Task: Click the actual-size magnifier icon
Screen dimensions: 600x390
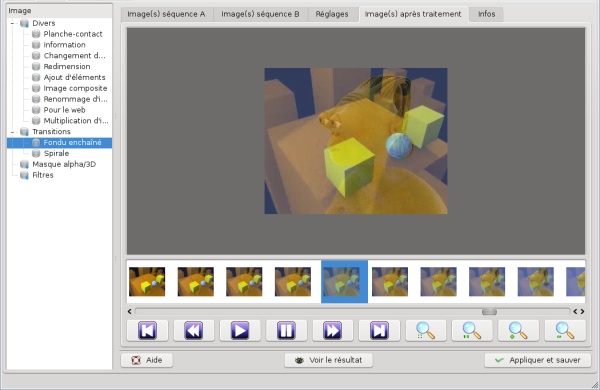Action: pyautogui.click(x=472, y=330)
